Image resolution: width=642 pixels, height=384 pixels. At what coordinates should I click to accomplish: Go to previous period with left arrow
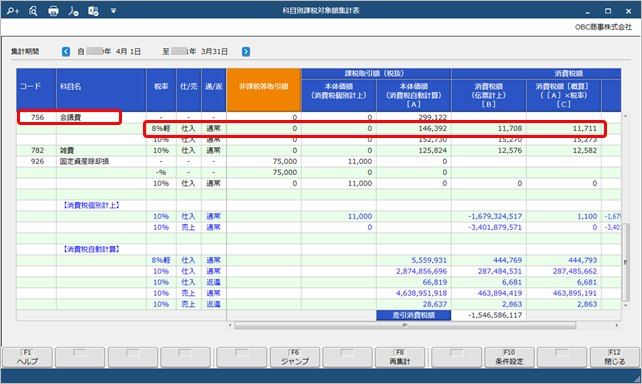[66, 52]
